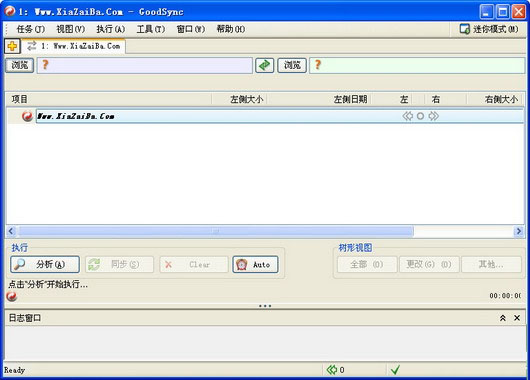The image size is (530, 380).
Task: Click the right-side 浏览 browse button
Action: point(292,65)
